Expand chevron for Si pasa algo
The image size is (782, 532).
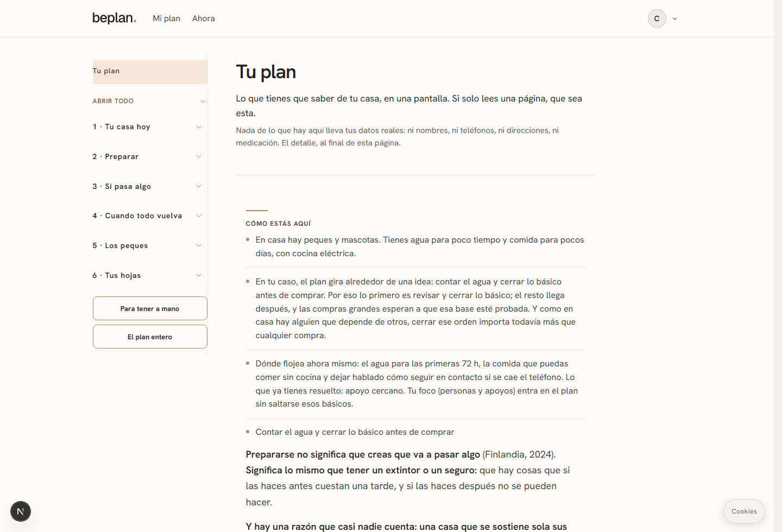click(199, 186)
